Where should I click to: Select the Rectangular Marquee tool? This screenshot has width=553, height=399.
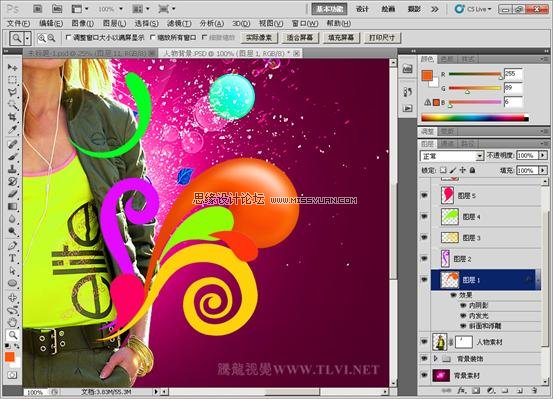[12, 80]
